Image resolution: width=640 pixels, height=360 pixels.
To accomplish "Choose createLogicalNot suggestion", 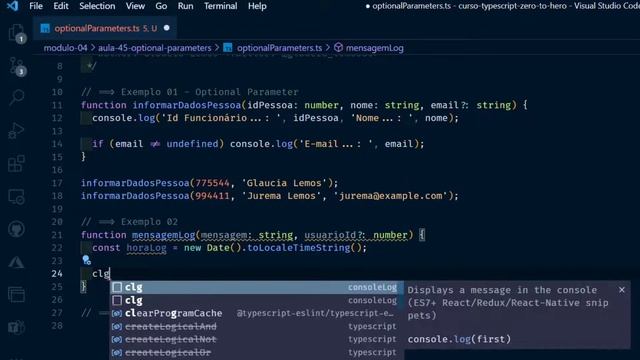I will pyautogui.click(x=257, y=339).
